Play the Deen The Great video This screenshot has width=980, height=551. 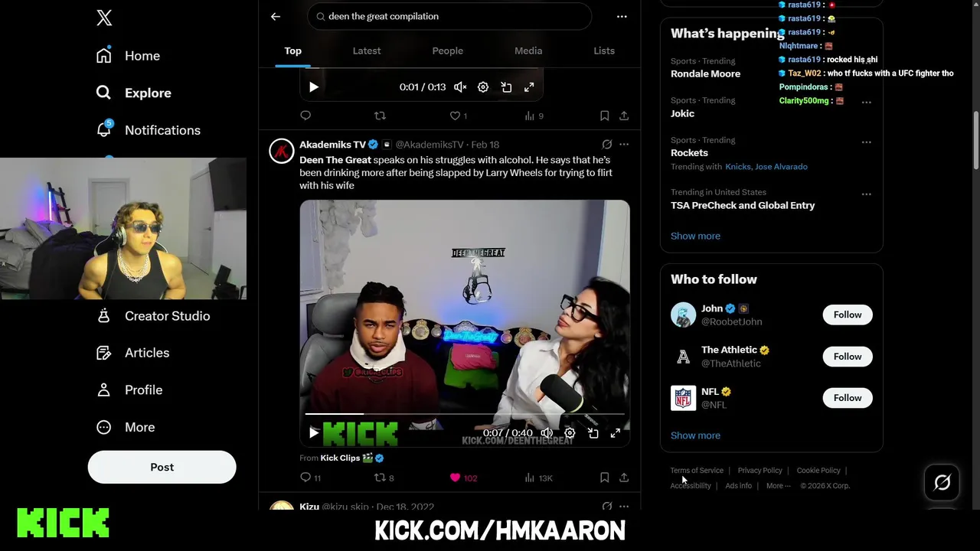(x=313, y=433)
